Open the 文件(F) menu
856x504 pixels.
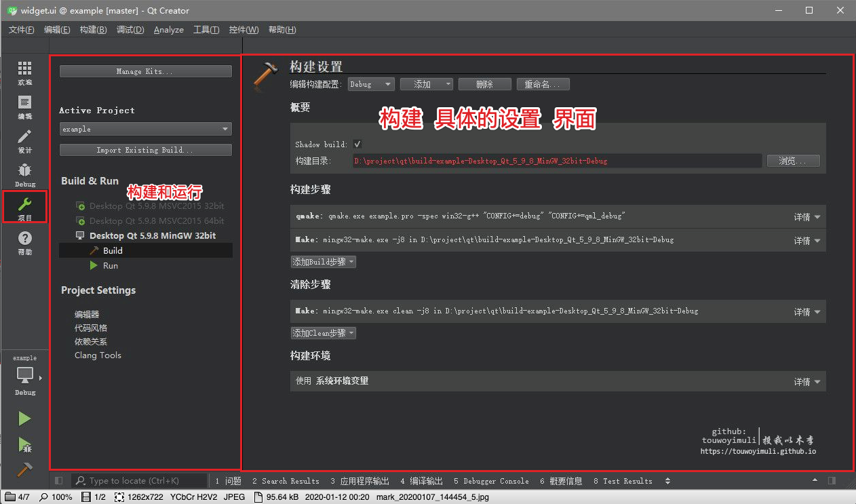tap(22, 30)
